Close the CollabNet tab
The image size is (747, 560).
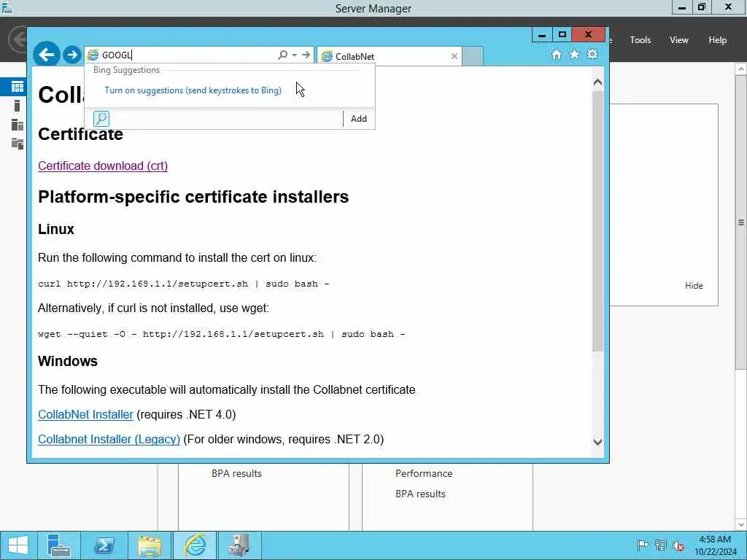(x=454, y=56)
